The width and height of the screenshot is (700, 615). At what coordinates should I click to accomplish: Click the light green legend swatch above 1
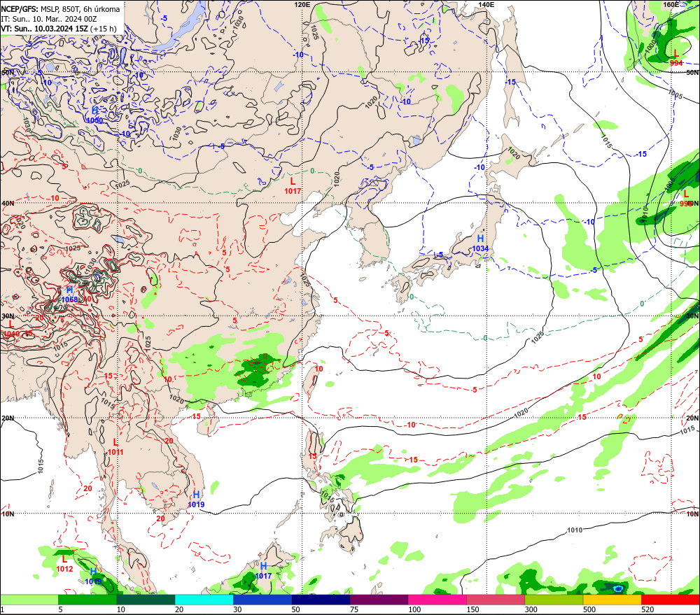coord(29,600)
